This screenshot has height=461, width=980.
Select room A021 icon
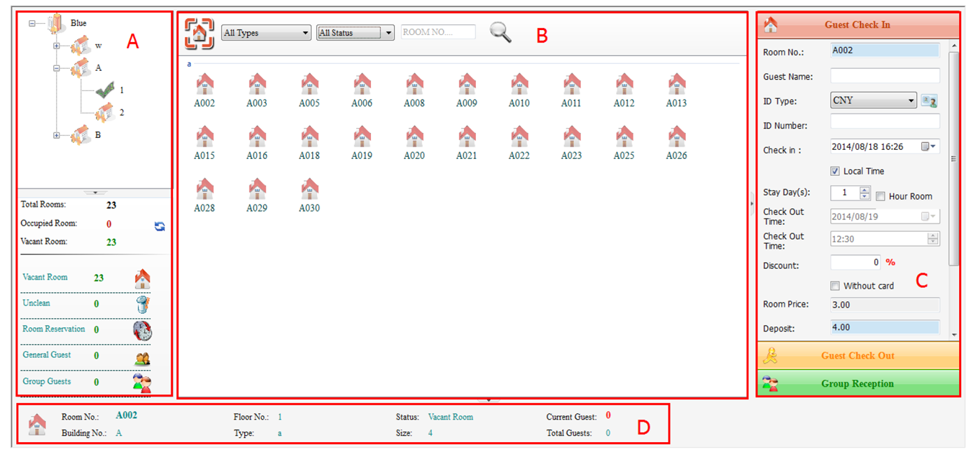point(467,137)
